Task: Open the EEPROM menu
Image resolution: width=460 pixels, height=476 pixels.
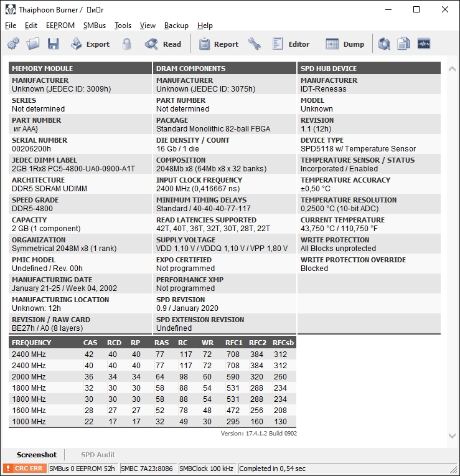Action: [x=60, y=26]
